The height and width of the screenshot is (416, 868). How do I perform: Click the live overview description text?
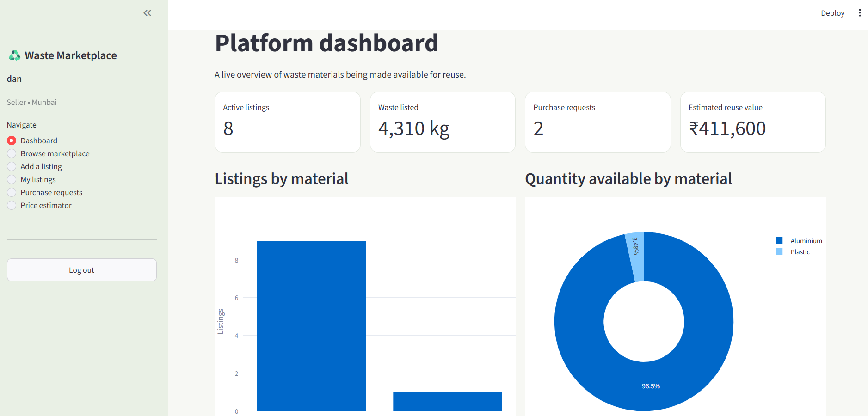coord(340,75)
